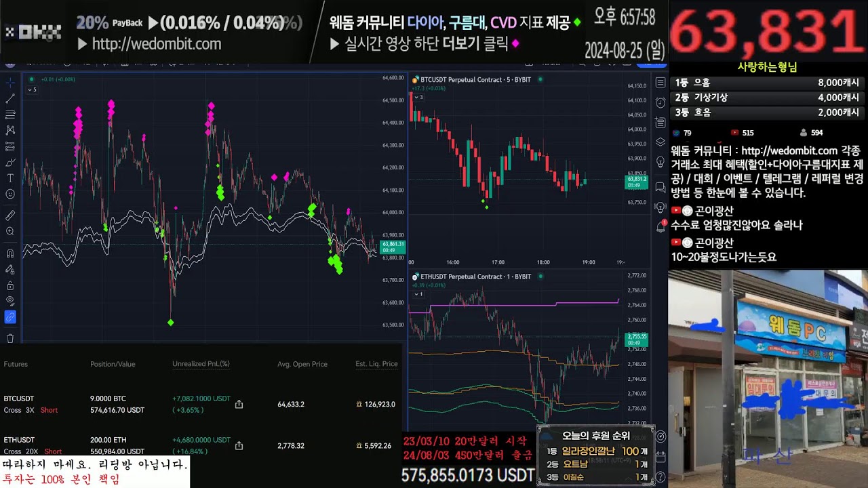The height and width of the screenshot is (488, 868).
Task: Click the OKX logo in banner
Action: point(33,31)
